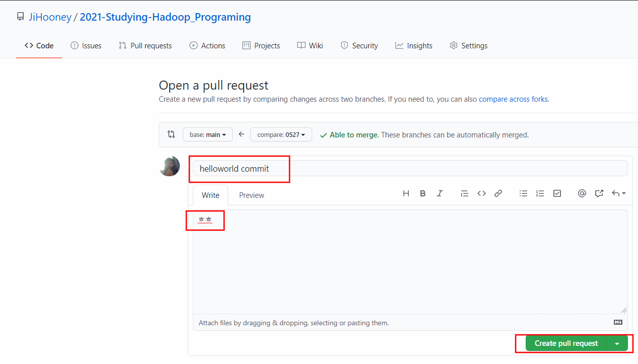Reference an issue or pull request icon
The height and width of the screenshot is (364, 638).
(599, 193)
